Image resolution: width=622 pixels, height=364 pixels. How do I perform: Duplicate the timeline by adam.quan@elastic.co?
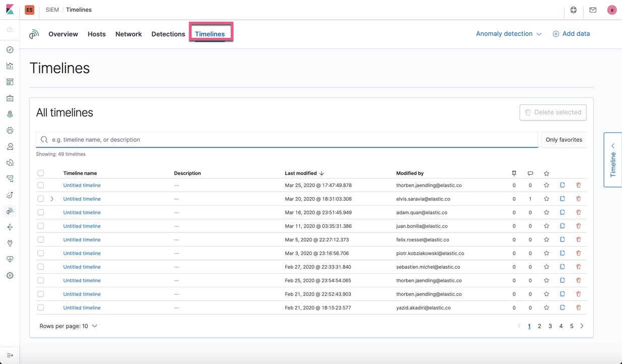click(563, 212)
